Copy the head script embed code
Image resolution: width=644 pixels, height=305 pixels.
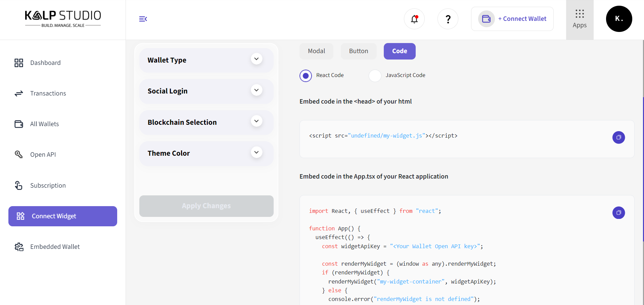click(x=618, y=137)
